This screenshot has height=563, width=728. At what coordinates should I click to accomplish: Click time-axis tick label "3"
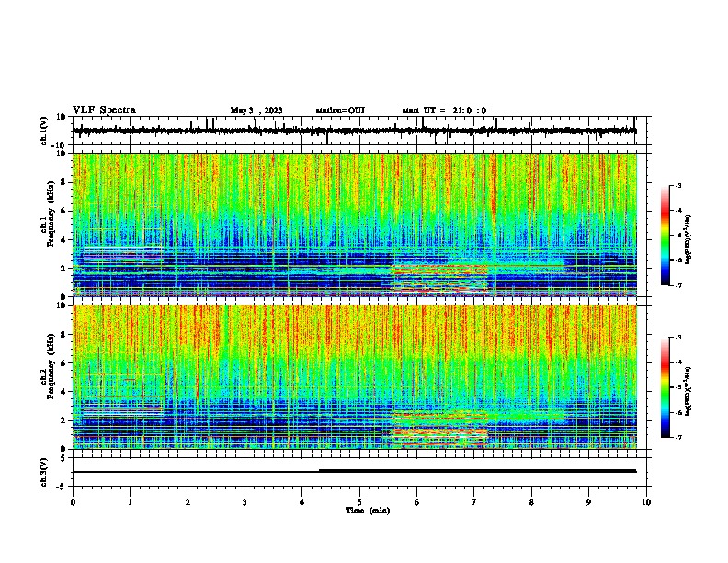[x=245, y=502]
